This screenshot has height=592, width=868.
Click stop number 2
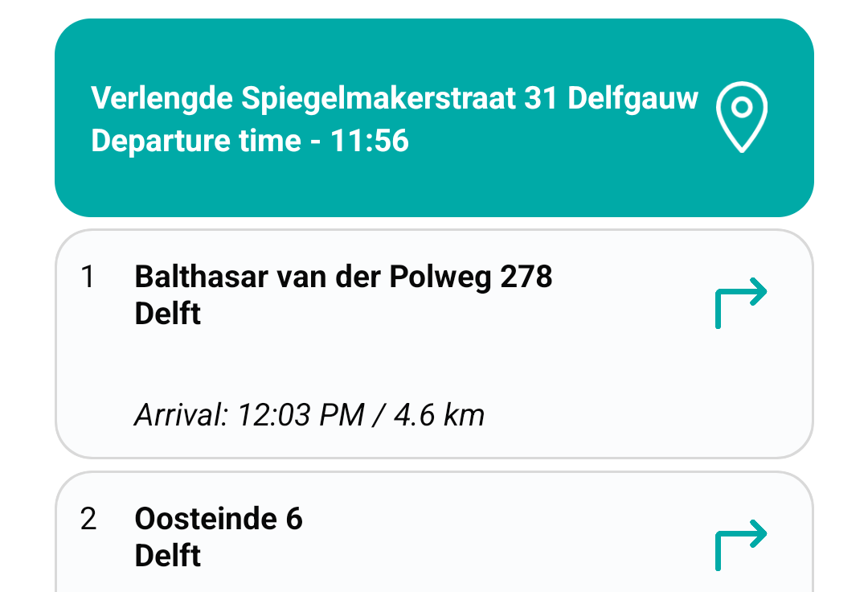click(x=88, y=520)
